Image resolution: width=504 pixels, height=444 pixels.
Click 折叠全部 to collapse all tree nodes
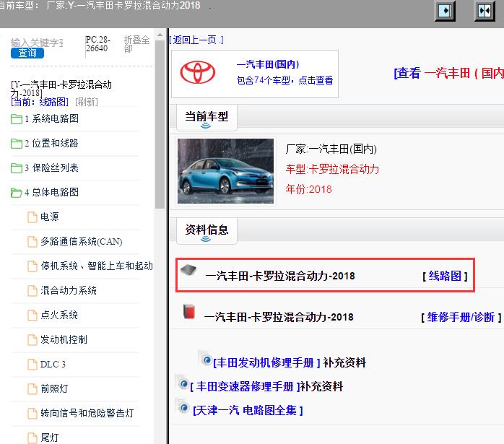(x=137, y=44)
